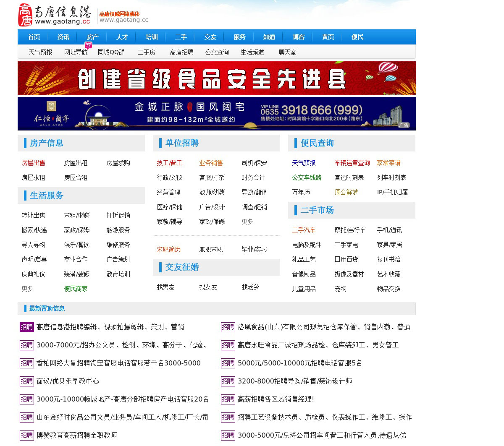The height and width of the screenshot is (446, 504).
Task: Click the pink 荐 badge above 网址导航
Action: tap(88, 45)
